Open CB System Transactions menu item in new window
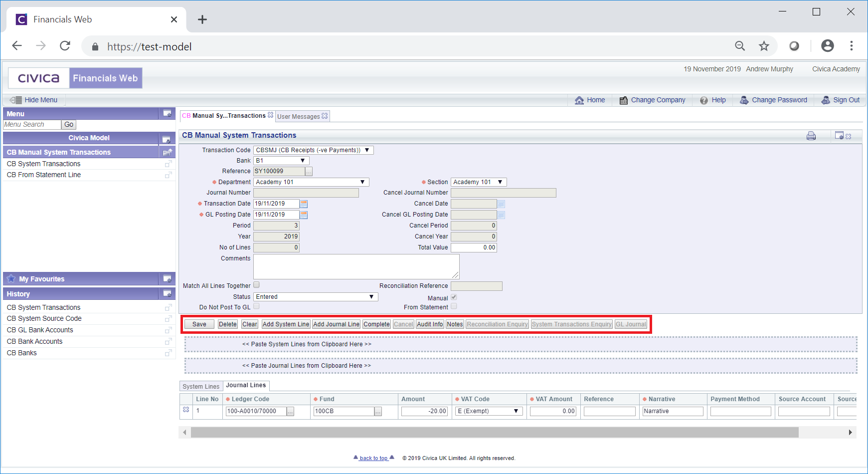 point(169,164)
